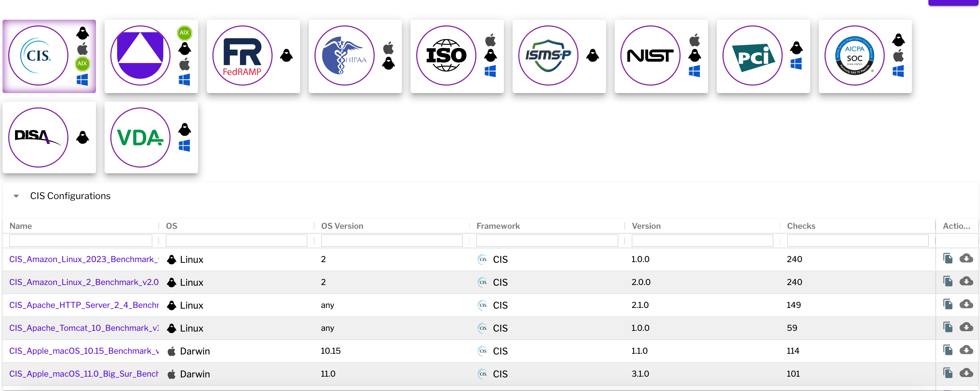The height and width of the screenshot is (391, 980).
Task: Click the Linux penguin on DISA card
Action: coord(82,137)
